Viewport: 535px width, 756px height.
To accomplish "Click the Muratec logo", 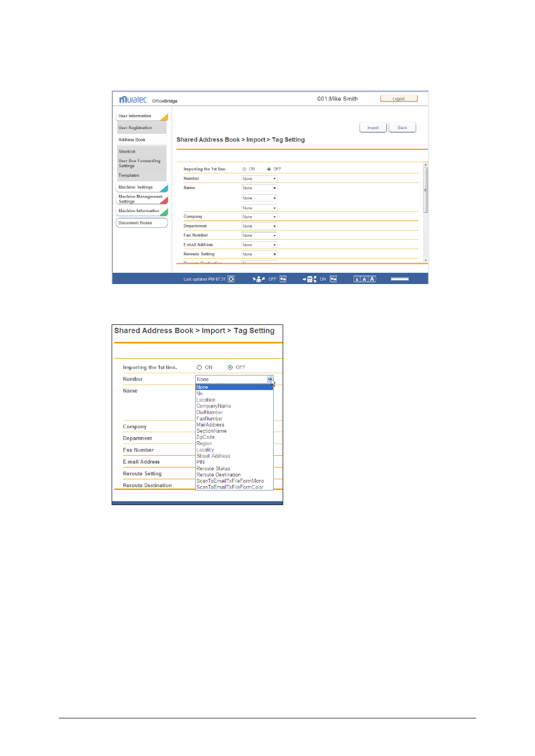I will point(133,100).
